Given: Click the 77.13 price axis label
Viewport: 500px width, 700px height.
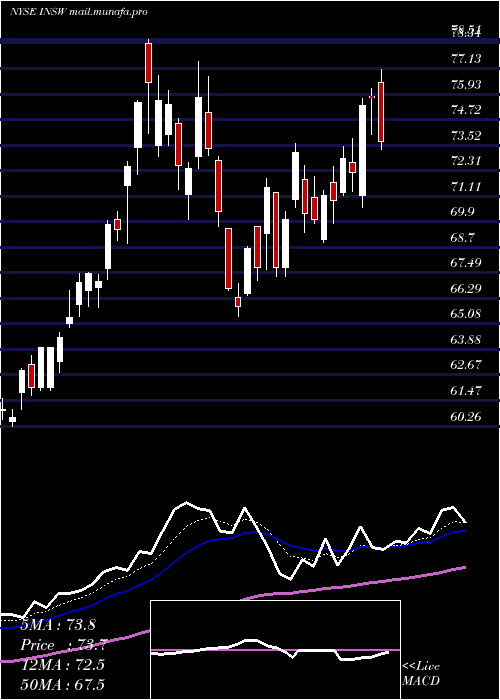Looking at the screenshot, I should click(x=466, y=58).
